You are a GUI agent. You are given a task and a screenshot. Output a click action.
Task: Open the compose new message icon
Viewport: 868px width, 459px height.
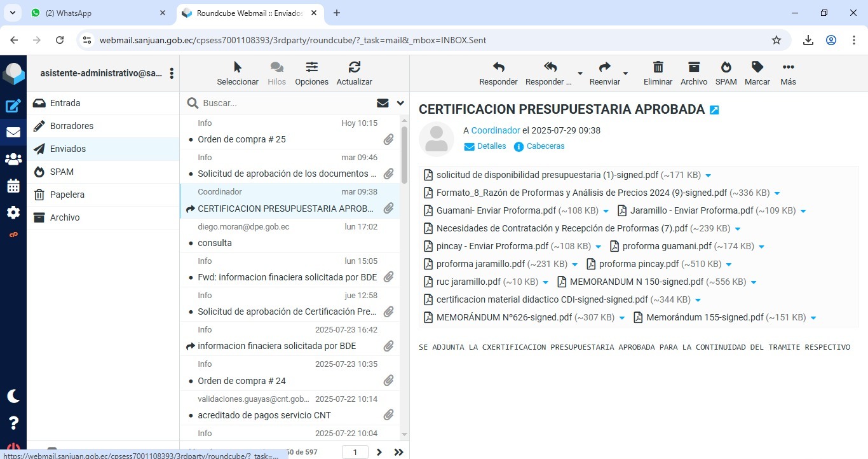pyautogui.click(x=13, y=106)
